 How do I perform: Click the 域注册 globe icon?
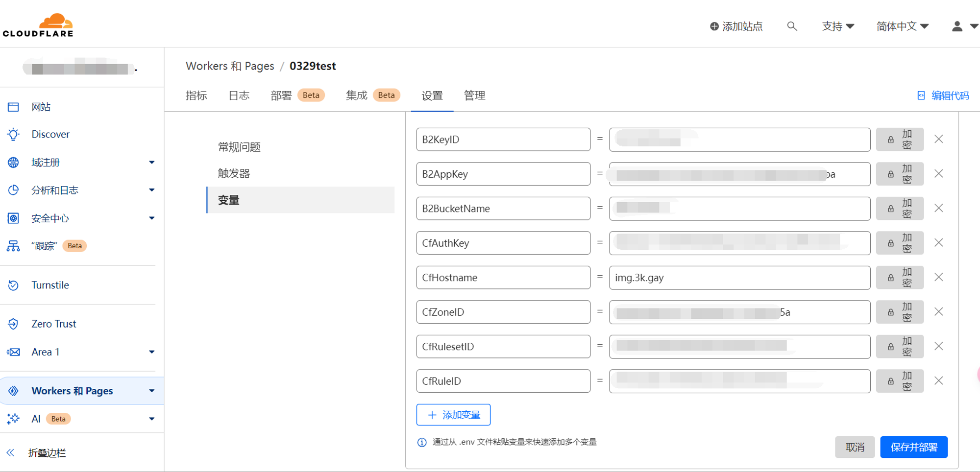pyautogui.click(x=13, y=162)
